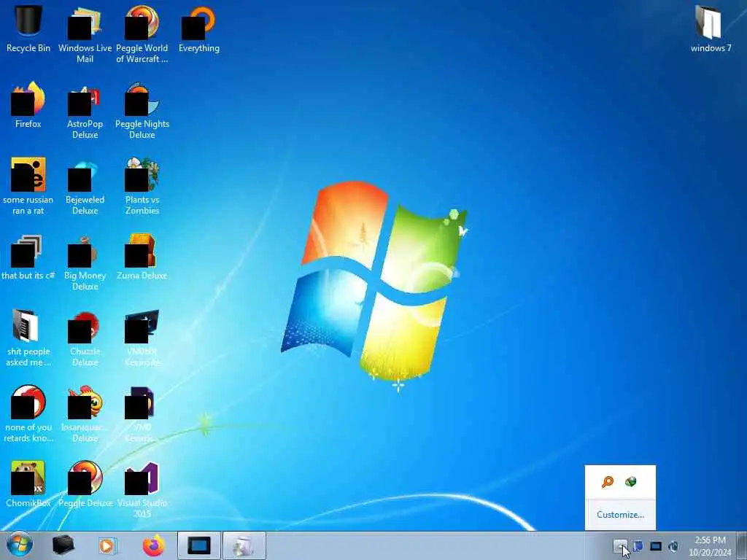Collapse the hidden tray icons arrow

point(620,545)
